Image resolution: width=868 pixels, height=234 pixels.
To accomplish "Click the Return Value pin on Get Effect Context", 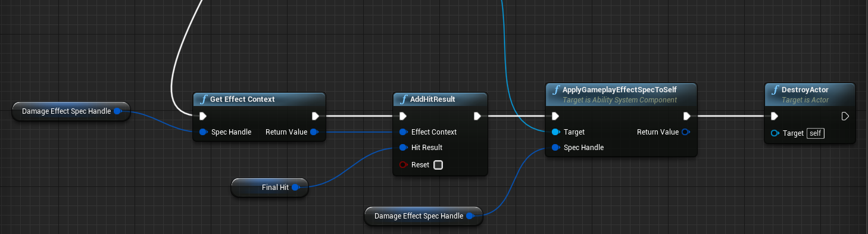I will (314, 132).
